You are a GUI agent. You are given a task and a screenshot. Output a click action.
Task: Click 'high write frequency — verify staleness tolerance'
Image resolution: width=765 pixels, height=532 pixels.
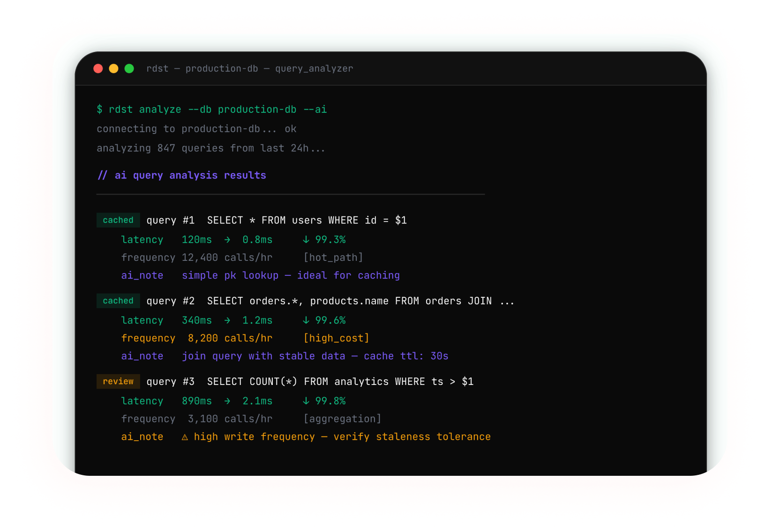(342, 436)
